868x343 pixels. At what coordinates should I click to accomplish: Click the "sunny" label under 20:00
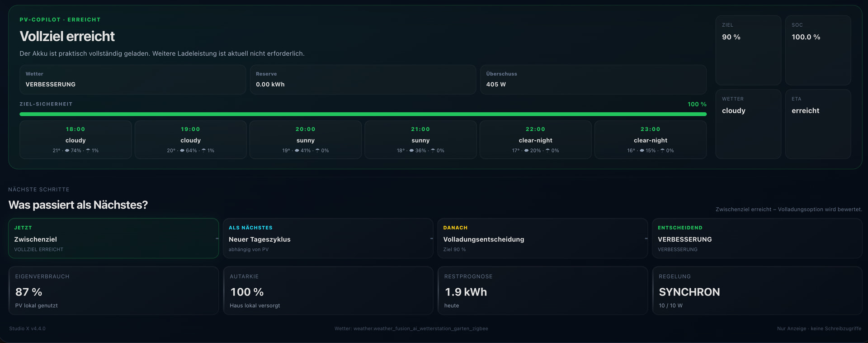[x=306, y=141]
